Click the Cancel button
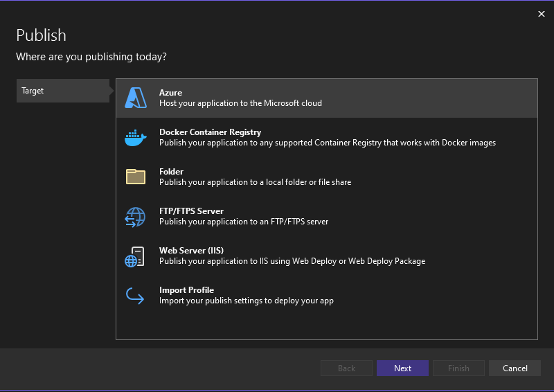 pyautogui.click(x=515, y=368)
